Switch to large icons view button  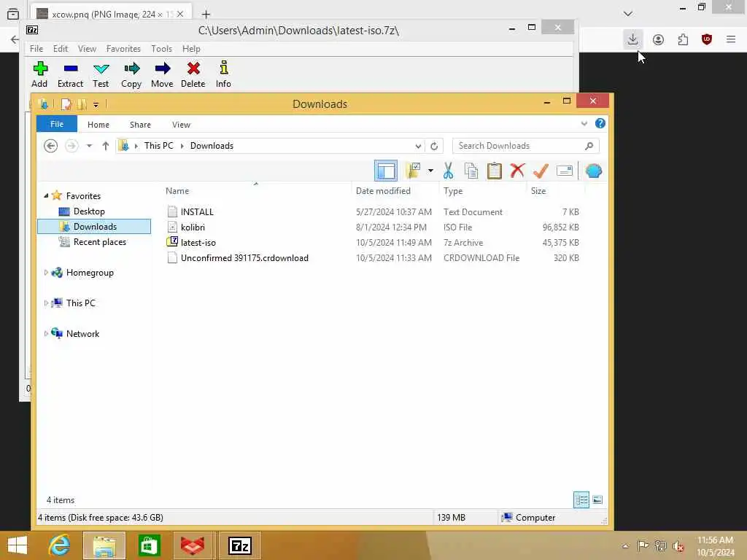pos(597,500)
